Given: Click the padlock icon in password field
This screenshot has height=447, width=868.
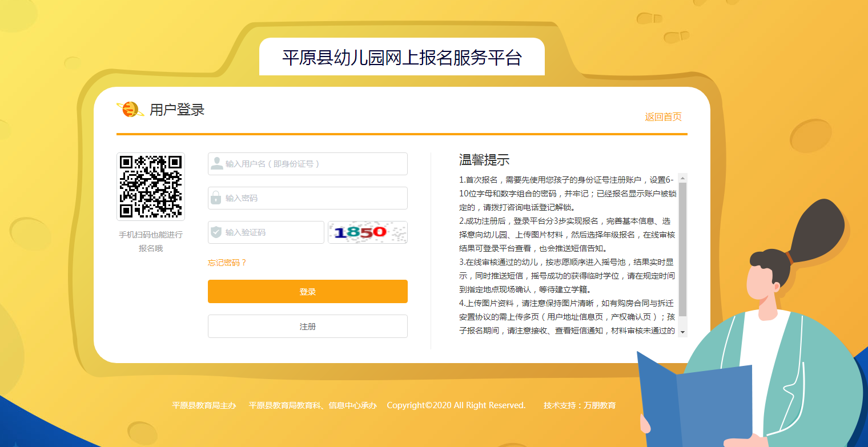Looking at the screenshot, I should pyautogui.click(x=216, y=198).
